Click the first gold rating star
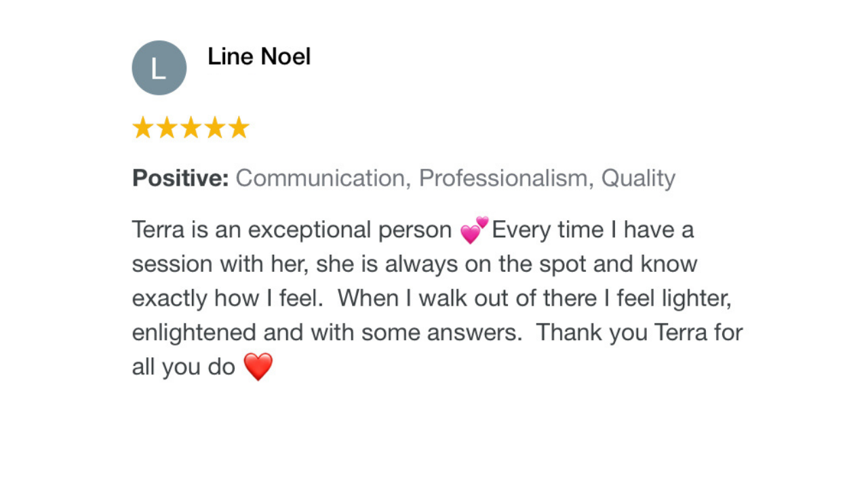Viewport: 868px width, 488px height. click(x=143, y=127)
